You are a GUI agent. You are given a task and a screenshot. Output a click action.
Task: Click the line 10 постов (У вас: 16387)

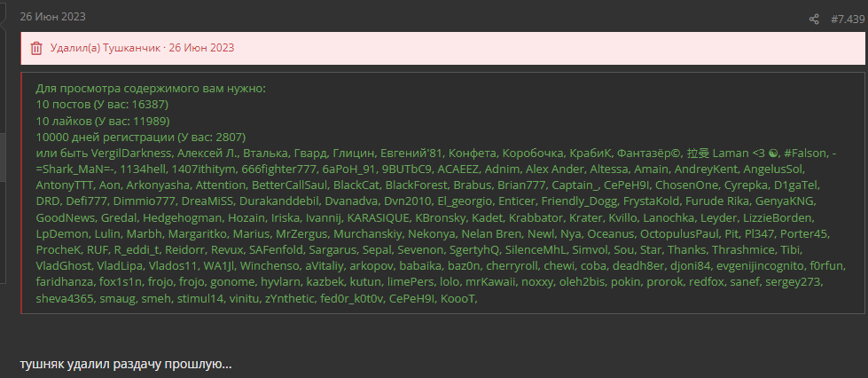click(x=103, y=104)
